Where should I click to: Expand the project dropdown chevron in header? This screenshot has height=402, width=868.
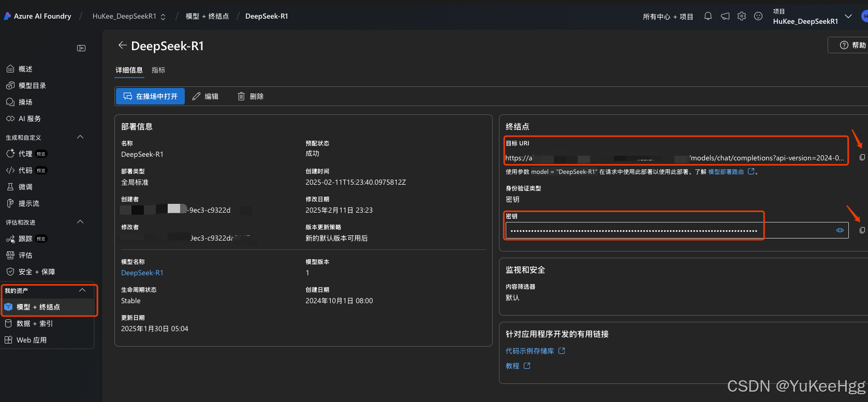pyautogui.click(x=848, y=17)
